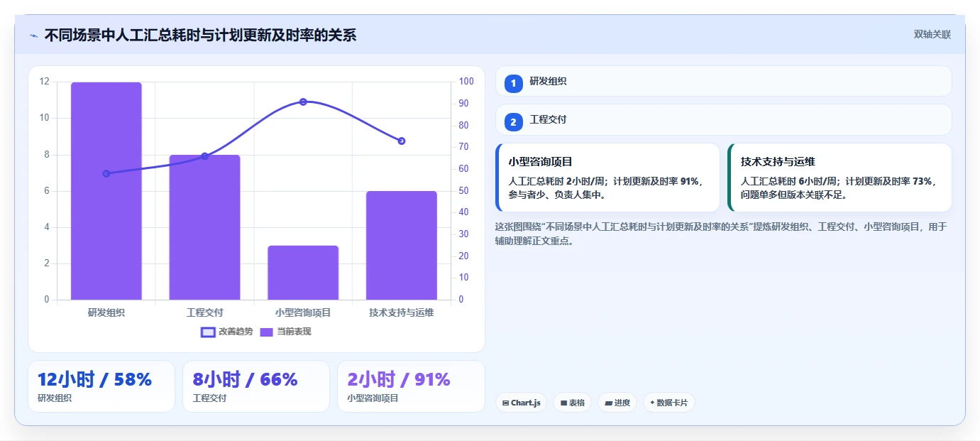The width and height of the screenshot is (980, 441).
Task: Click the header icon beside the chart title
Action: [33, 36]
